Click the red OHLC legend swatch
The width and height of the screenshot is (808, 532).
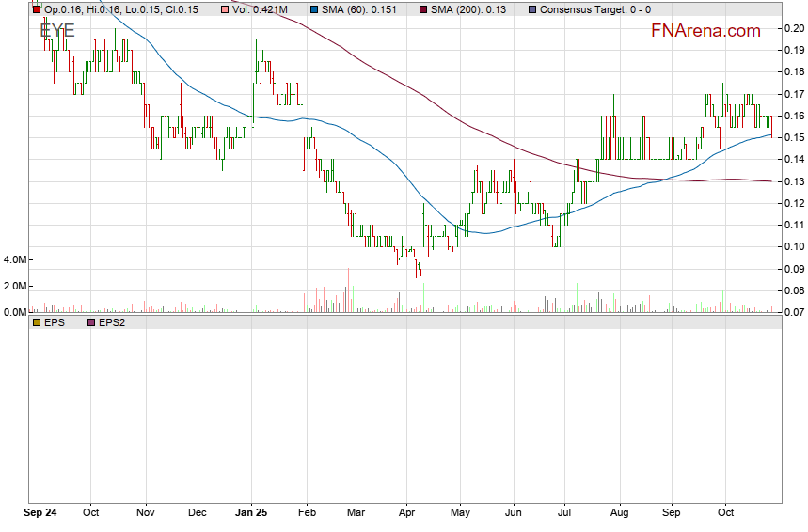tap(36, 9)
